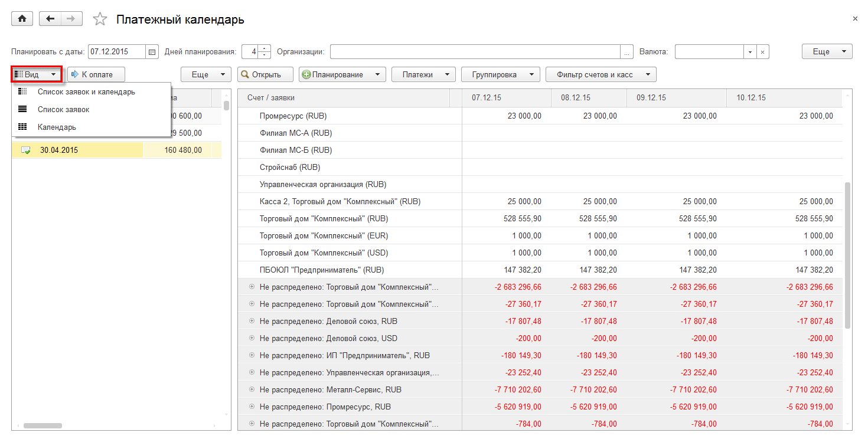Go back with the left arrow

point(50,19)
